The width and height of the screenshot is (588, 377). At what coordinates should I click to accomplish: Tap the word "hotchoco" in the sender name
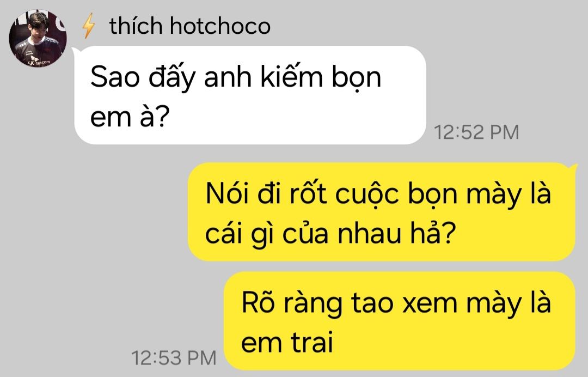click(x=220, y=26)
